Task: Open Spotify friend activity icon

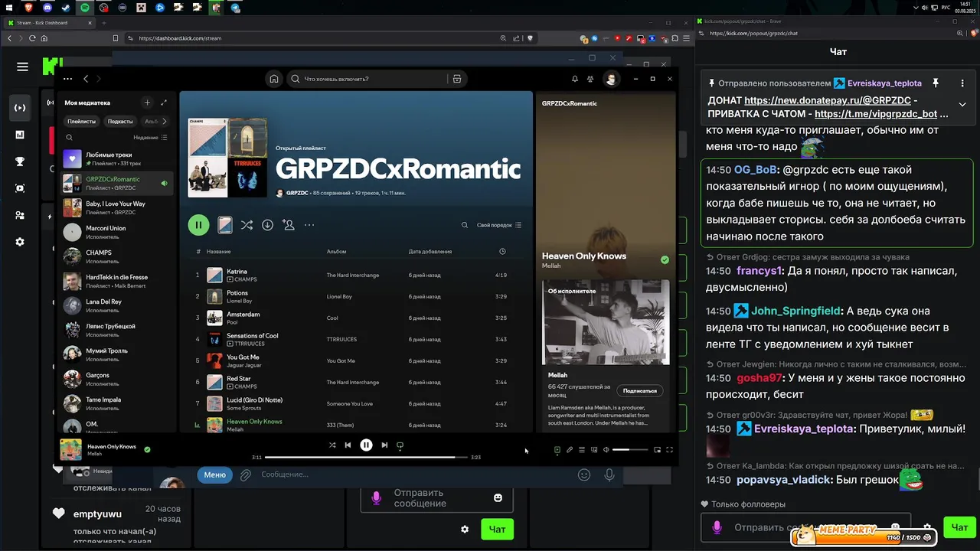Action: point(590,79)
